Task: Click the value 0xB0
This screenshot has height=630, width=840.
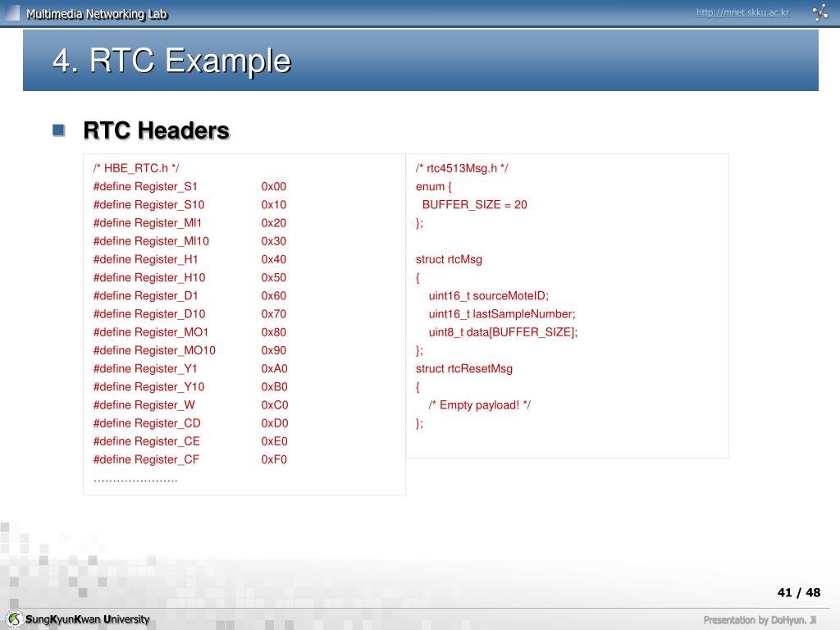Action: click(x=274, y=387)
